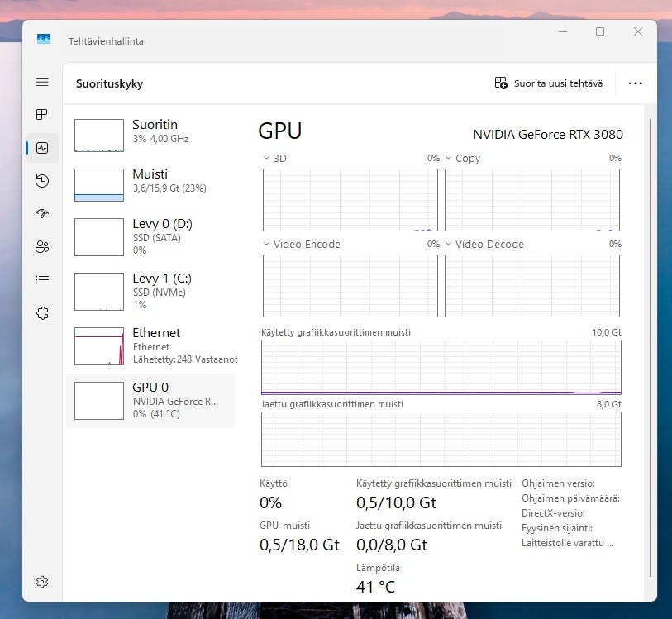Click the 3D engine usage graph
This screenshot has width=672, height=619.
click(x=350, y=200)
